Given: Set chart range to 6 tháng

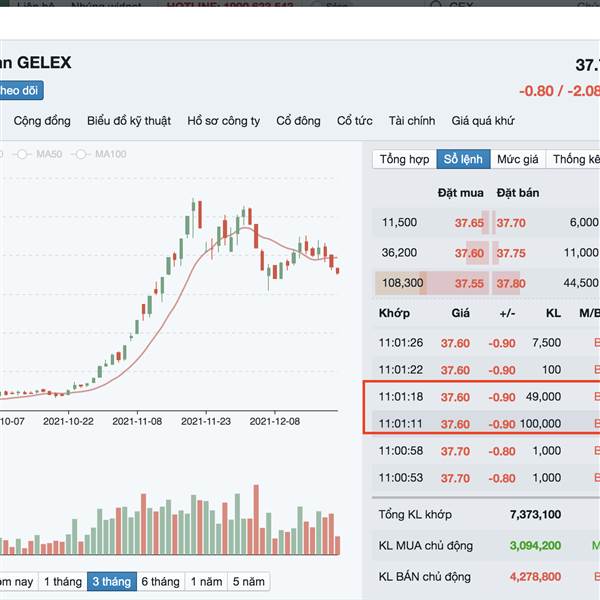Looking at the screenshot, I should tap(161, 582).
